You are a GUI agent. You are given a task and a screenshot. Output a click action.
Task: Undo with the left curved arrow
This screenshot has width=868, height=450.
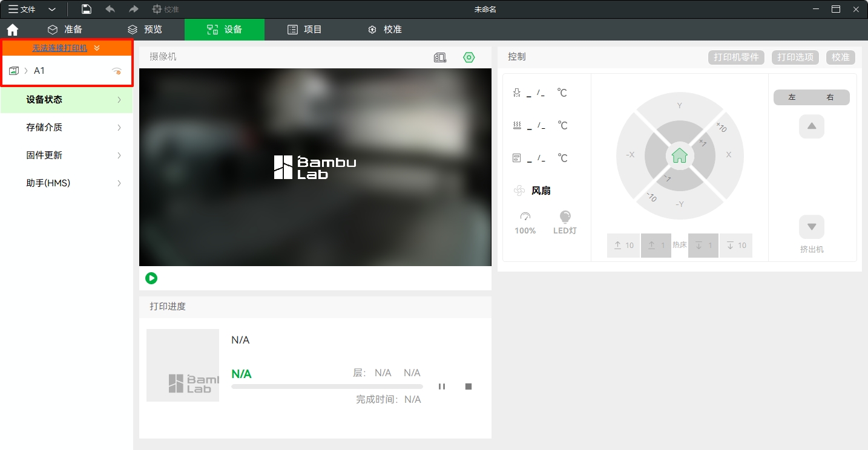(110, 9)
